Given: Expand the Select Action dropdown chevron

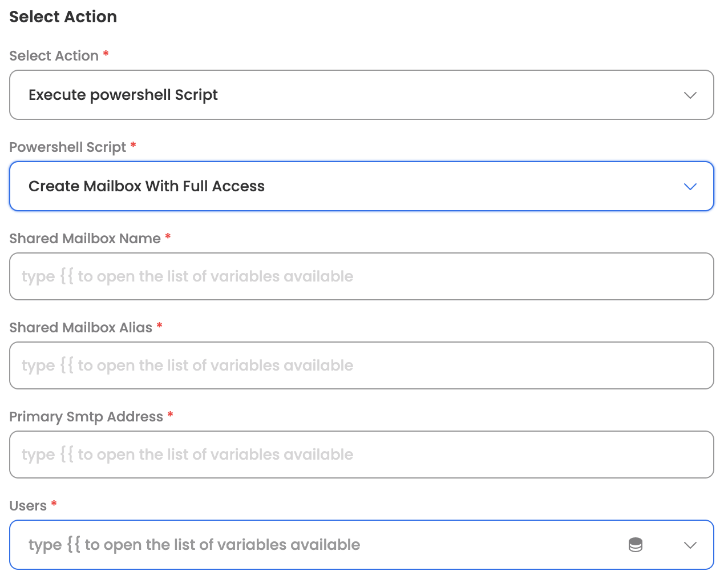Looking at the screenshot, I should pos(690,95).
